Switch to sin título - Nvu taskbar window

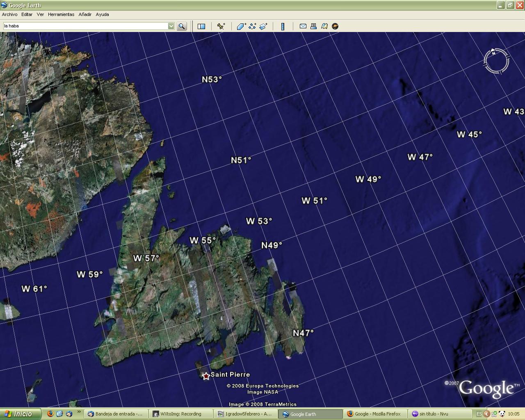[440, 414]
